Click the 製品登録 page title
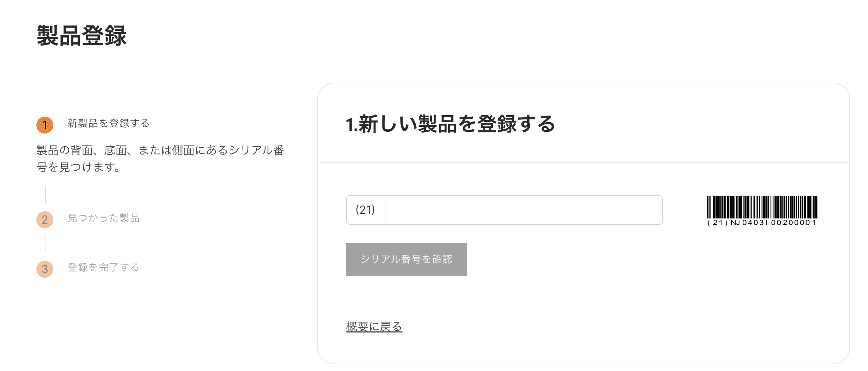The image size is (868, 371). [x=82, y=36]
